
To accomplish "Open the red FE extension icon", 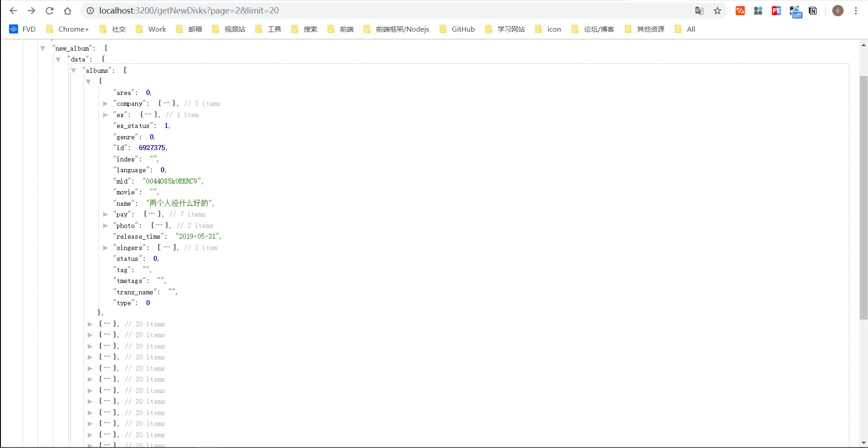I will click(776, 11).
